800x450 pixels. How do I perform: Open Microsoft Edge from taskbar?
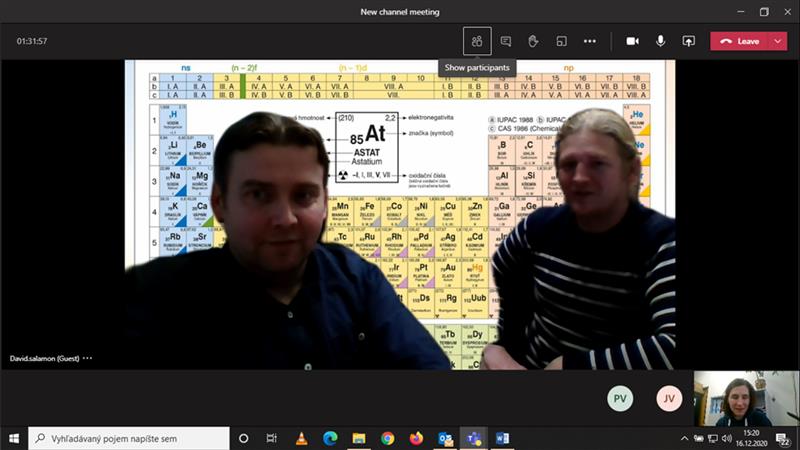[x=330, y=438]
